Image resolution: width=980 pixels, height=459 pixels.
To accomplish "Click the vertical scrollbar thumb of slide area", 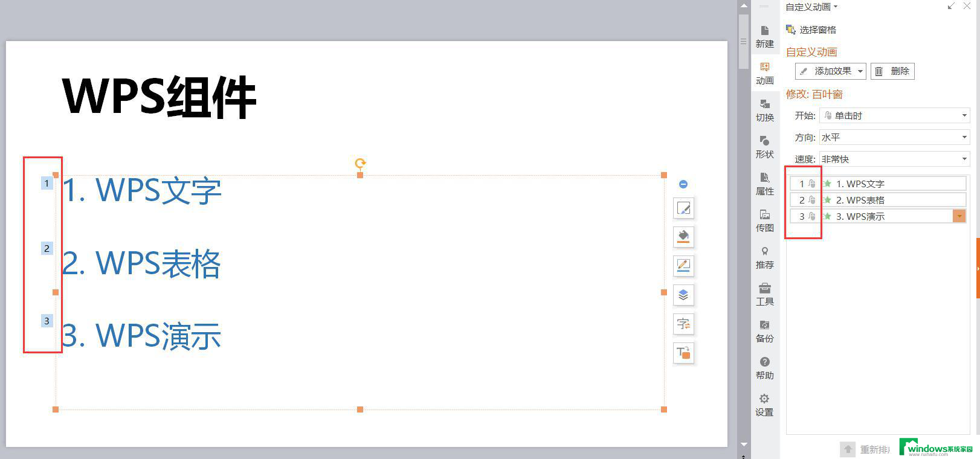I will (x=744, y=42).
